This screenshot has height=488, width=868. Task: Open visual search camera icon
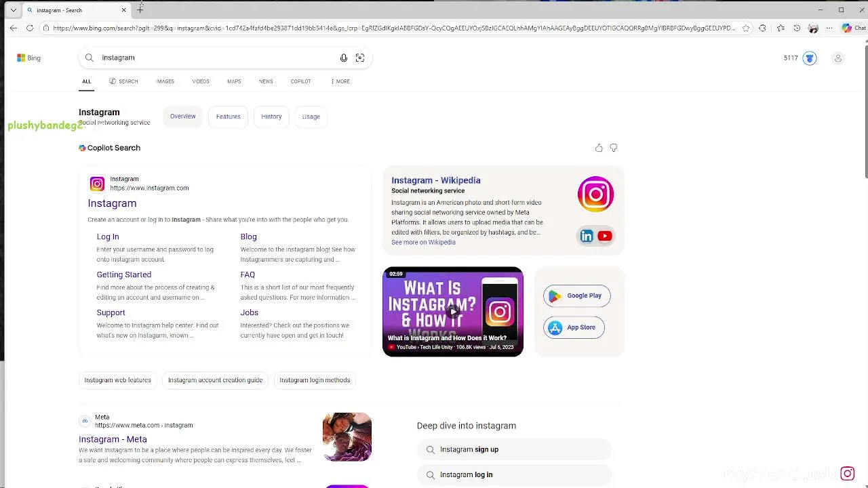coord(360,58)
